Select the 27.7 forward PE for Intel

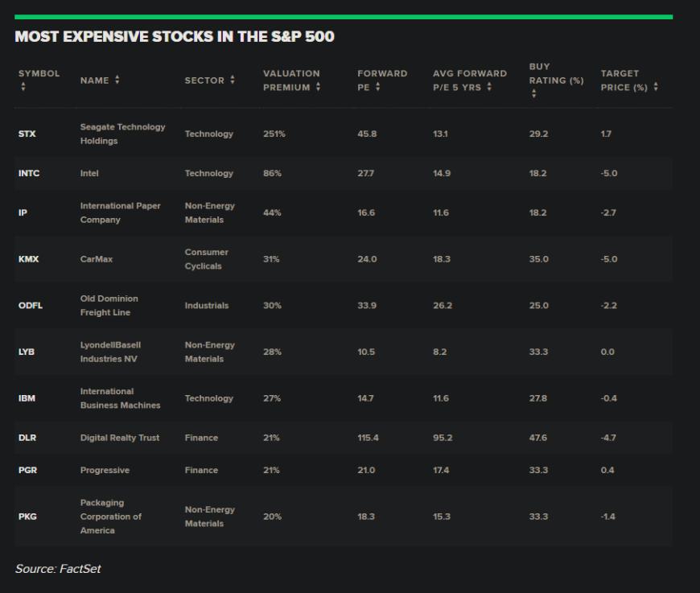[x=365, y=173]
